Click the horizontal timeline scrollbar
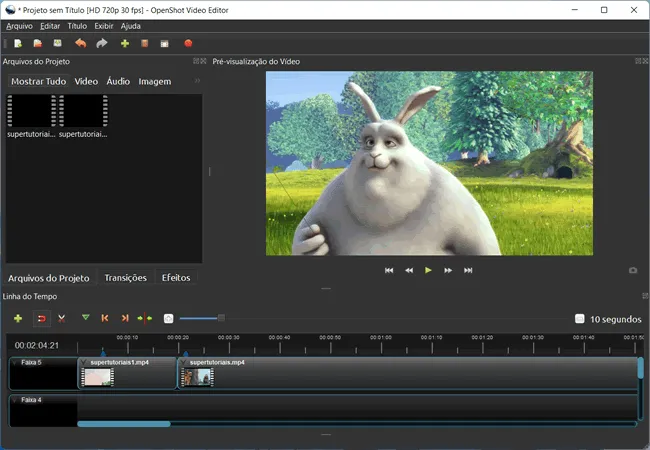650x450 pixels. (124, 424)
